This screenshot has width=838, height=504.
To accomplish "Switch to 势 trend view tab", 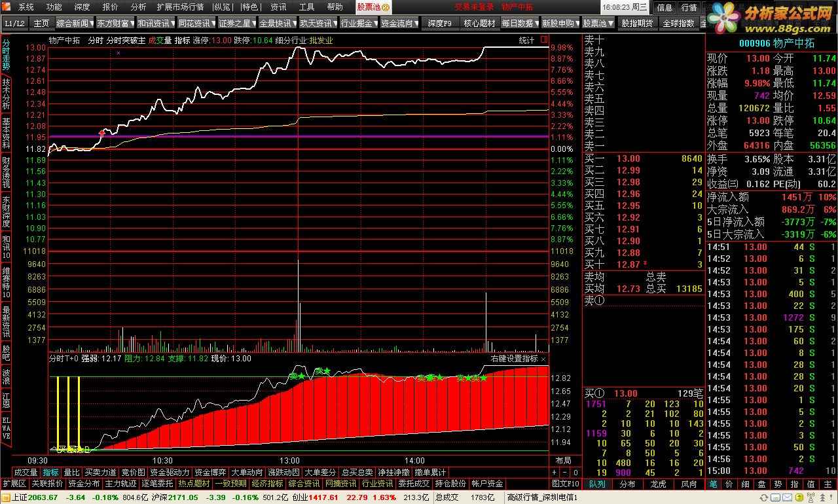I will pyautogui.click(x=777, y=484).
